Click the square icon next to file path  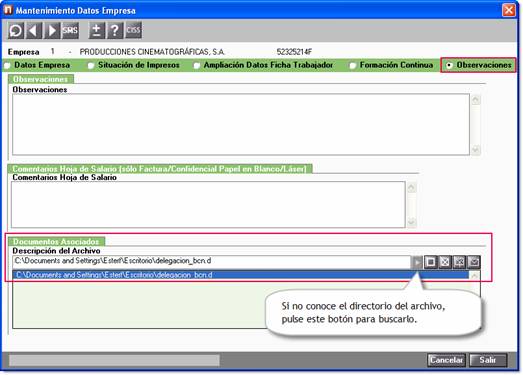pyautogui.click(x=431, y=262)
